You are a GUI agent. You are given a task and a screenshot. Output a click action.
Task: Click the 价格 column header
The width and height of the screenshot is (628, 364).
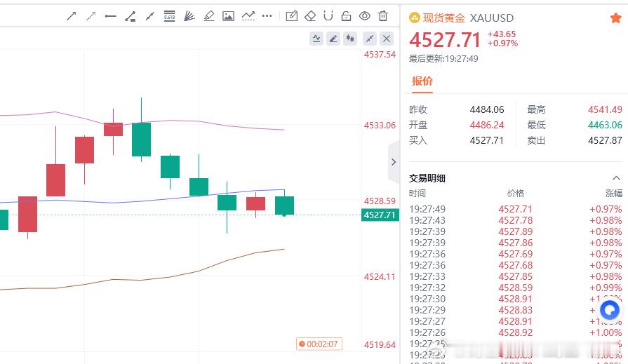pos(516,194)
